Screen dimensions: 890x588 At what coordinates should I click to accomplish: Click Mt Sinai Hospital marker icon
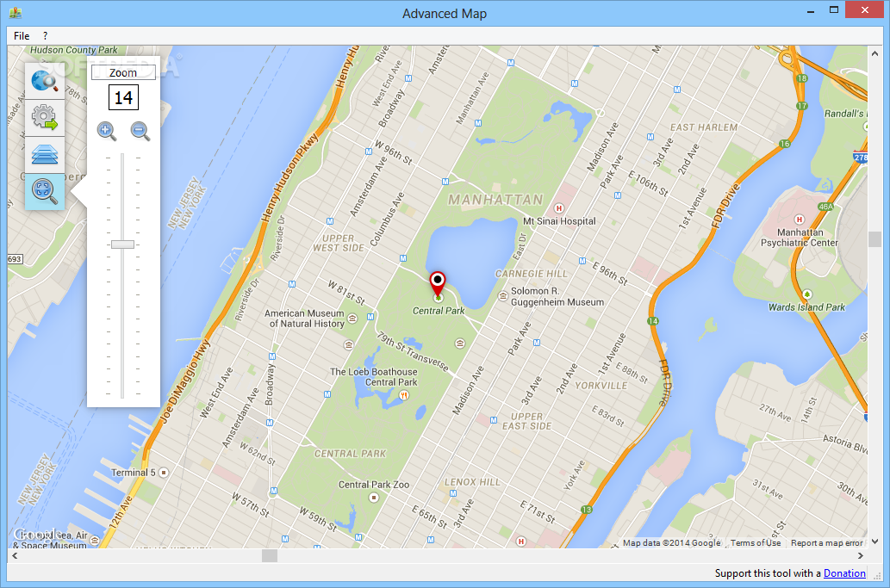(559, 208)
